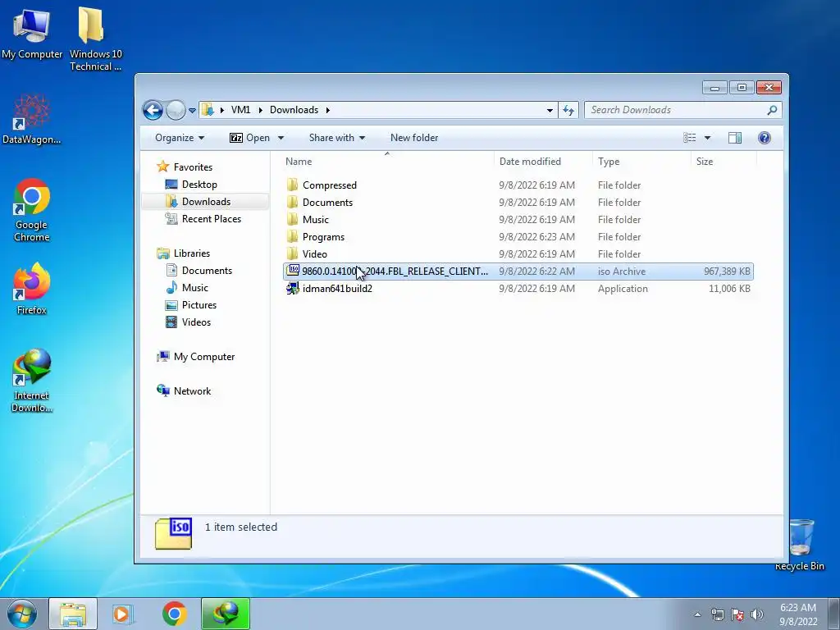Click the iso thumbnail in details pane
The width and height of the screenshot is (840, 630).
174,533
